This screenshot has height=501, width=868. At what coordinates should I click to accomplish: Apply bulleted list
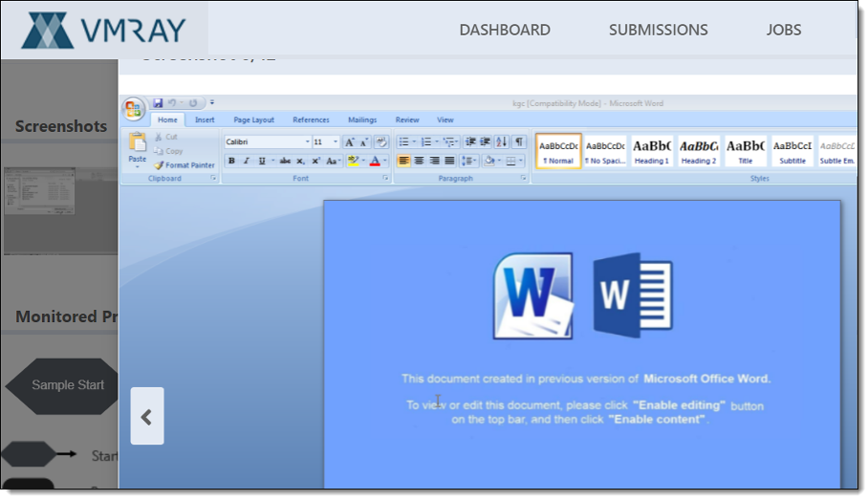(403, 142)
